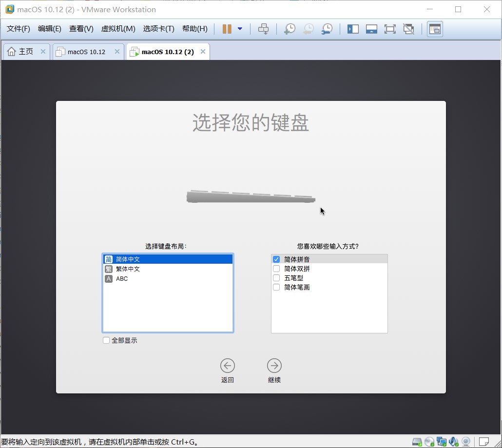Toggle console view button in toolbar
Screen dimensions: 502x448
[x=435, y=29]
